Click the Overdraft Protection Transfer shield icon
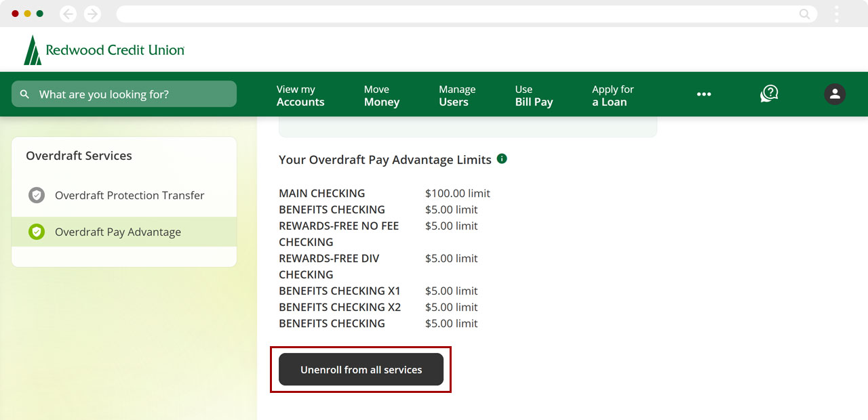This screenshot has height=420, width=868. tap(37, 195)
